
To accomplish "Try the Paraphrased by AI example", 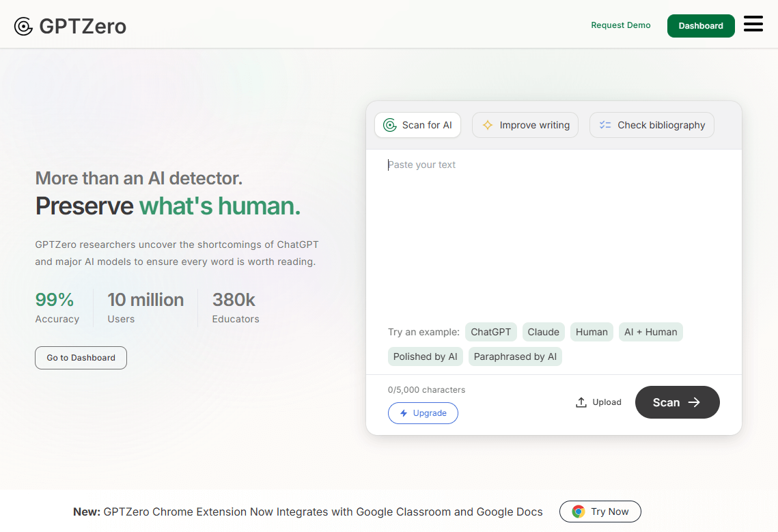I will click(x=515, y=356).
